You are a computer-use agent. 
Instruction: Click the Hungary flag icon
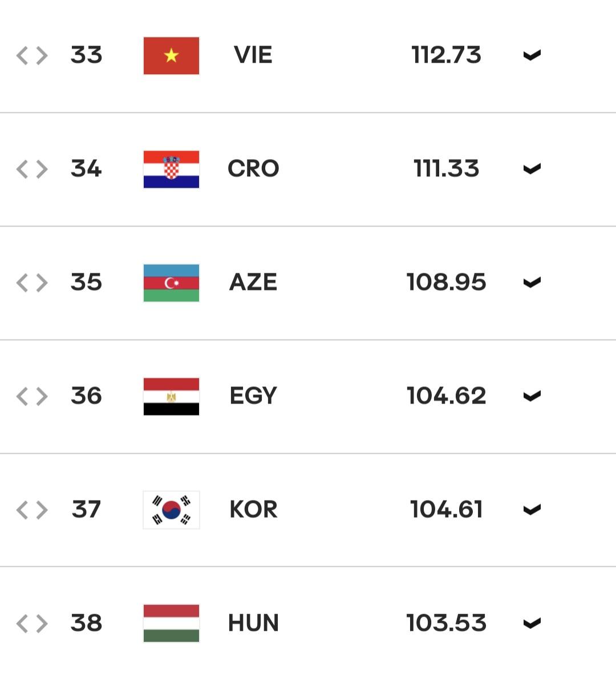[171, 623]
